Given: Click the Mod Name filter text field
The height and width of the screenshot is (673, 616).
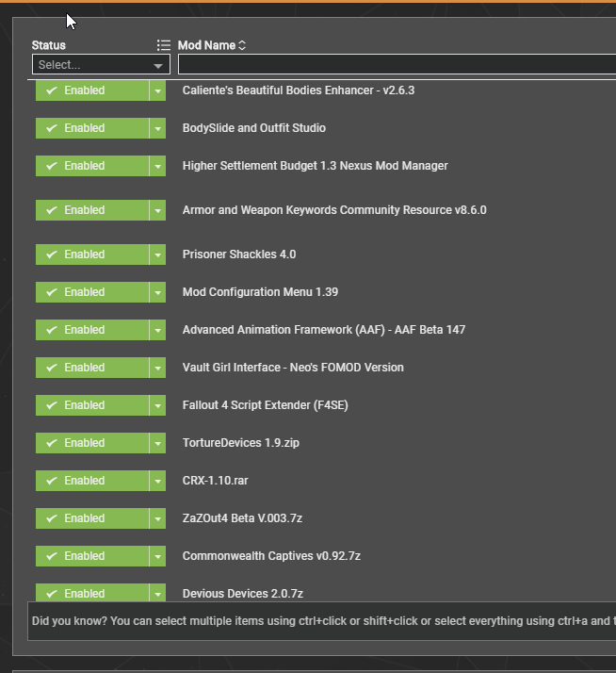Looking at the screenshot, I should 397,64.
